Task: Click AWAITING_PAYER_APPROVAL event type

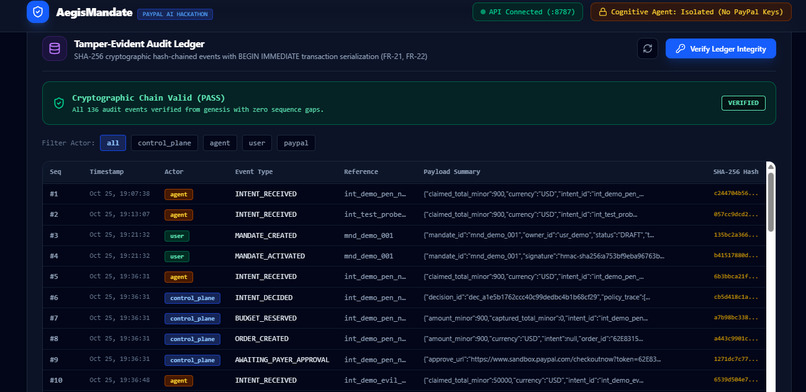Action: [x=282, y=360]
